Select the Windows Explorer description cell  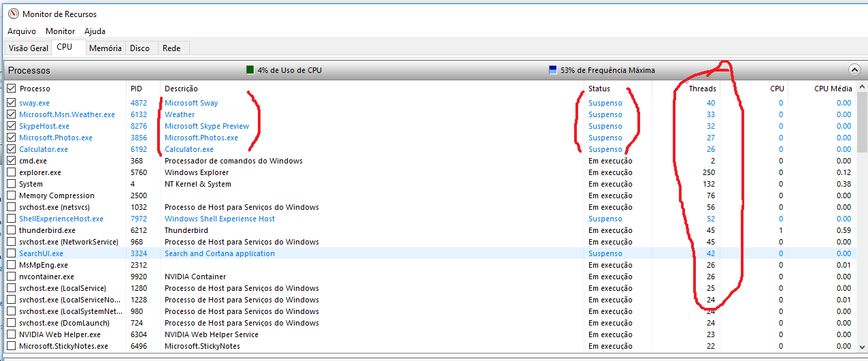tap(197, 172)
